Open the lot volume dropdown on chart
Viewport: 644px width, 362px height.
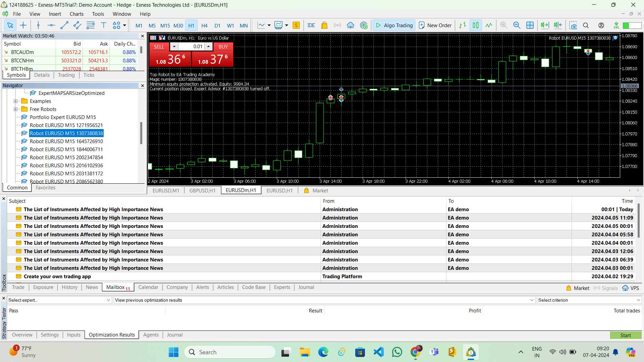[x=174, y=47]
